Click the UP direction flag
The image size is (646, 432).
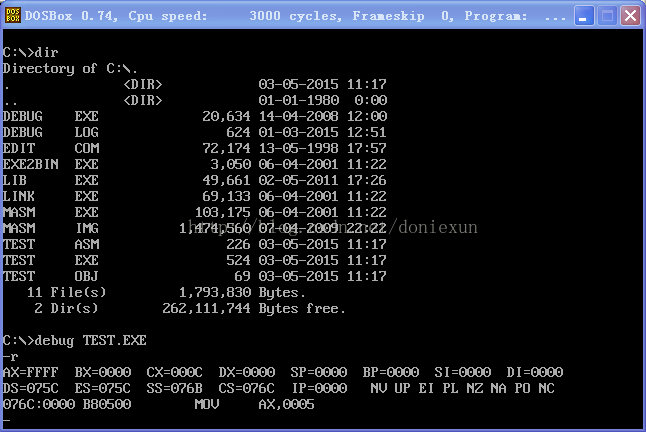403,388
